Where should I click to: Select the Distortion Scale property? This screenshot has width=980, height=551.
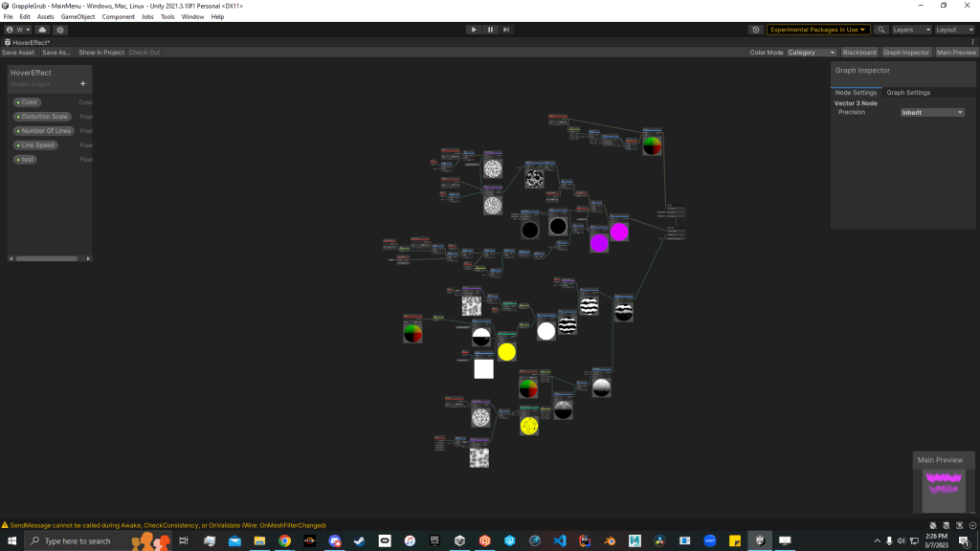coord(44,117)
